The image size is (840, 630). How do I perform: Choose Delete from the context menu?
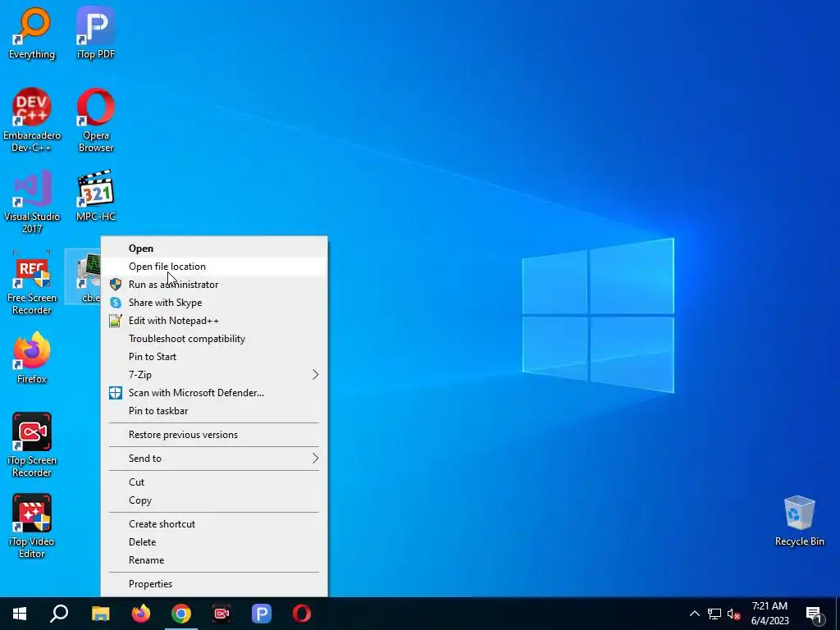point(214,541)
